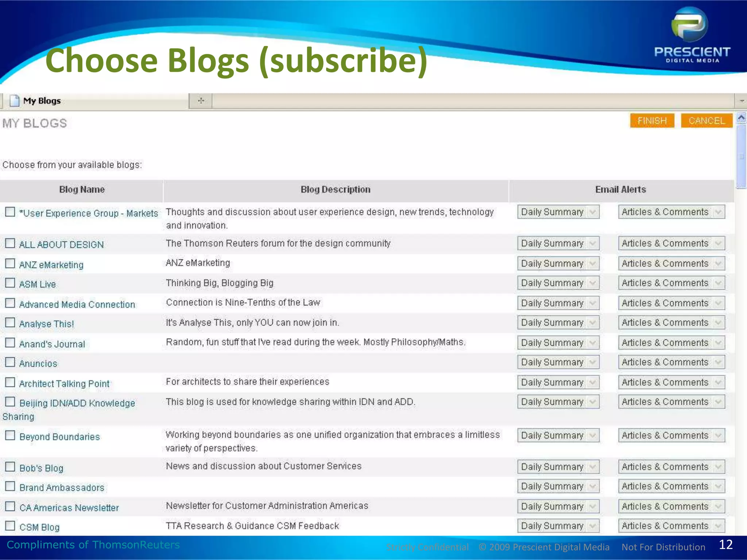This screenshot has height=560, width=747.
Task: Click 'TTA Research & Guidance CSM Feedback' text
Action: [x=252, y=526]
